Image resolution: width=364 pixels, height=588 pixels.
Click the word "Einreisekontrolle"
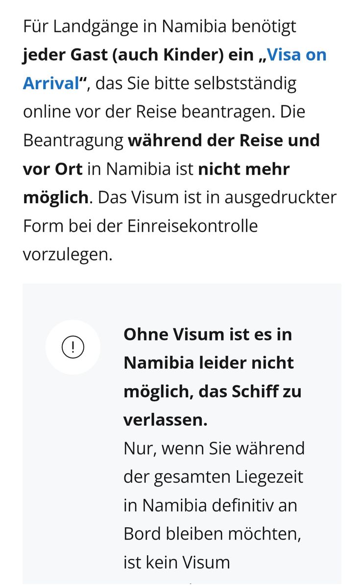[192, 226]
